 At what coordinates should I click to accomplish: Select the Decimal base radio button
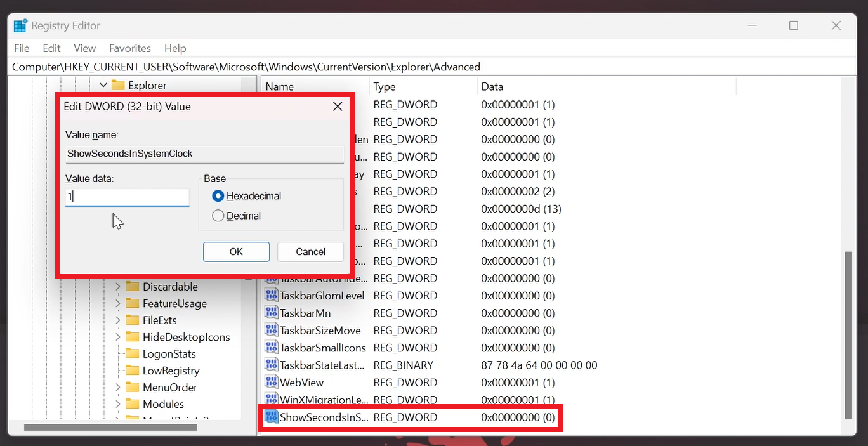coord(218,216)
